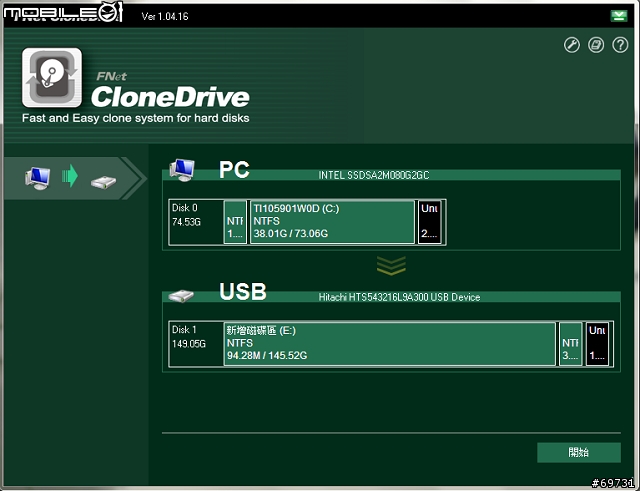
Task: Open the log document icon
Action: click(596, 45)
